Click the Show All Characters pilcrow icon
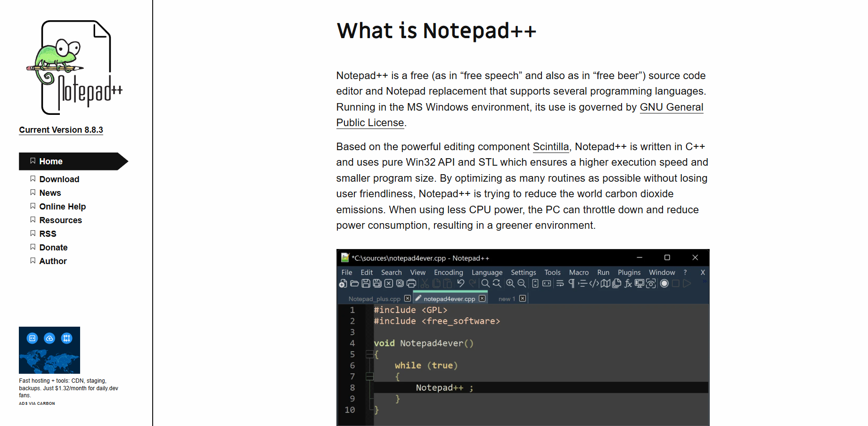The height and width of the screenshot is (426, 868). (572, 283)
